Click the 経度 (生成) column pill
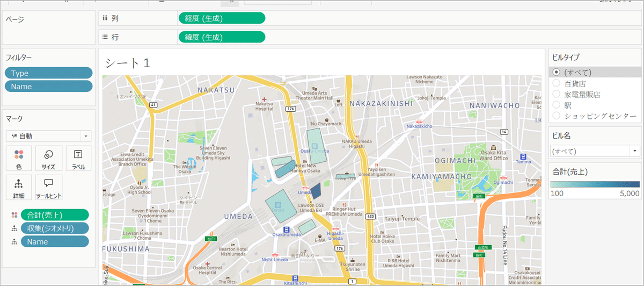The height and width of the screenshot is (286, 644). [x=222, y=18]
